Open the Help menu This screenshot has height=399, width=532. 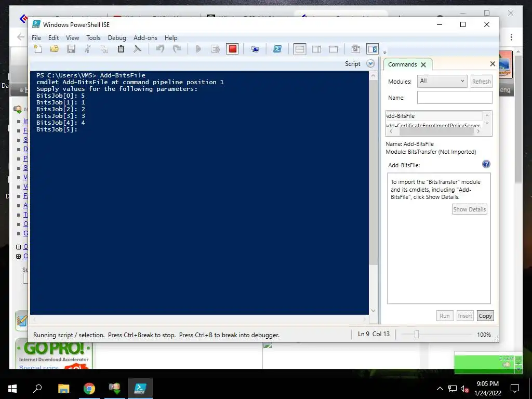click(170, 38)
